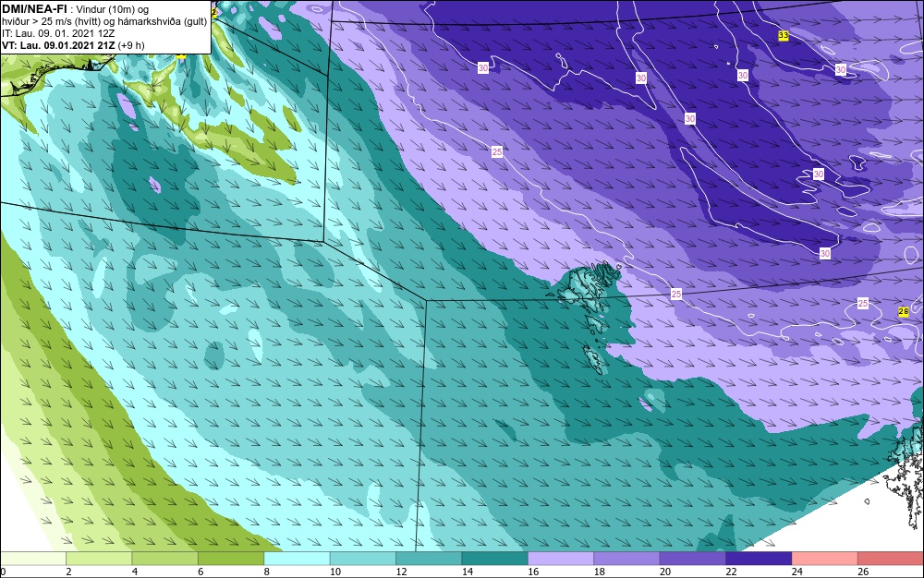
Task: Pick the light cyan 8–10 m/s legend swatch
Action: click(x=297, y=559)
